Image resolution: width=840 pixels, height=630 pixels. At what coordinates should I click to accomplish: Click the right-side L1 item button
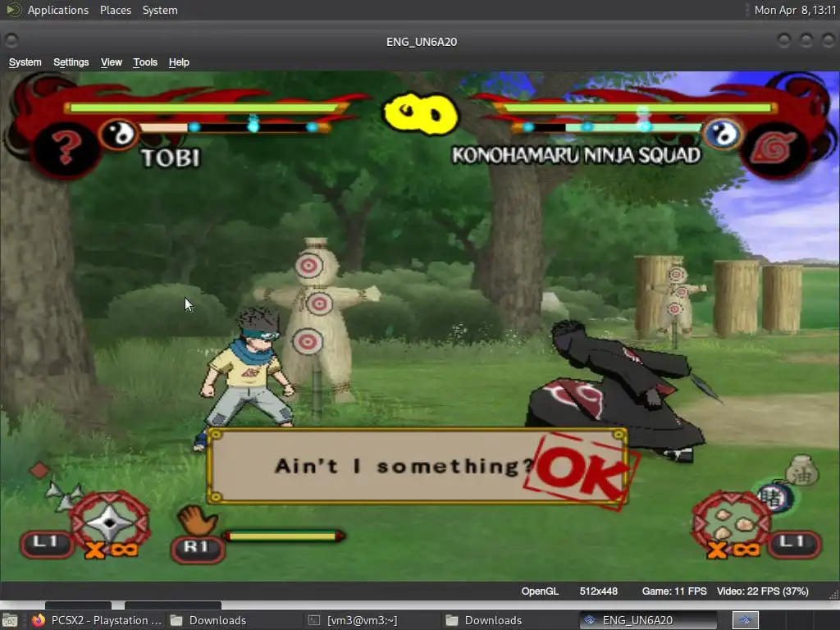pos(794,543)
